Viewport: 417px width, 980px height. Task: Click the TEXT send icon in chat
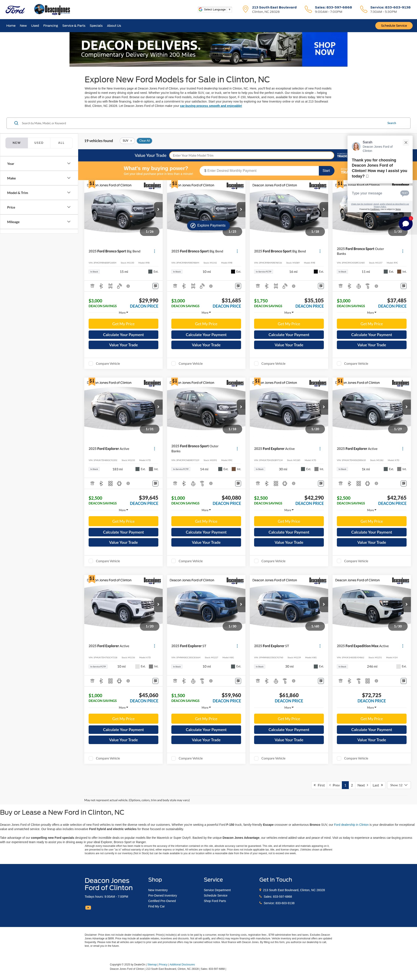coord(404,193)
